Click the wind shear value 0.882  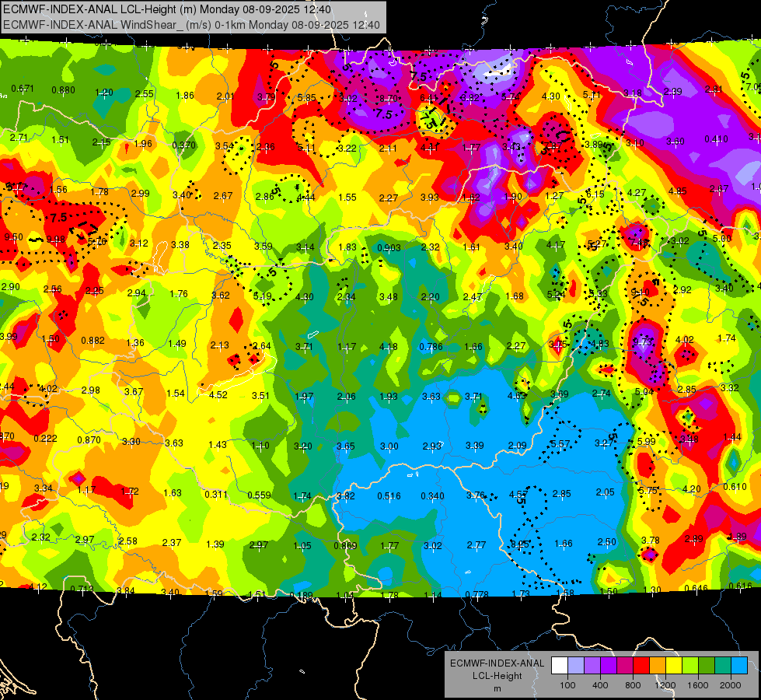pos(93,341)
